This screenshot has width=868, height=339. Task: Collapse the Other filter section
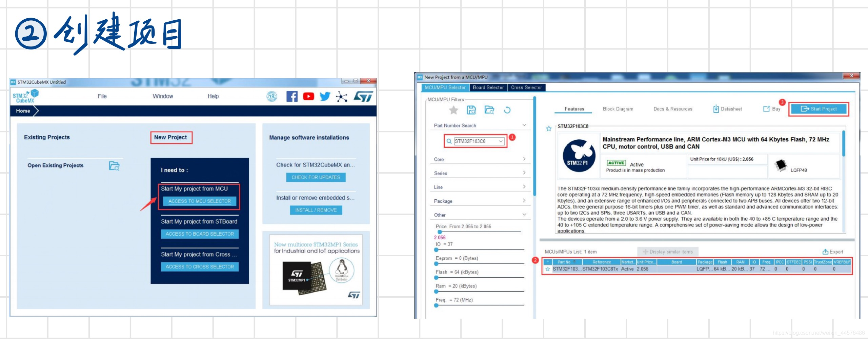524,215
